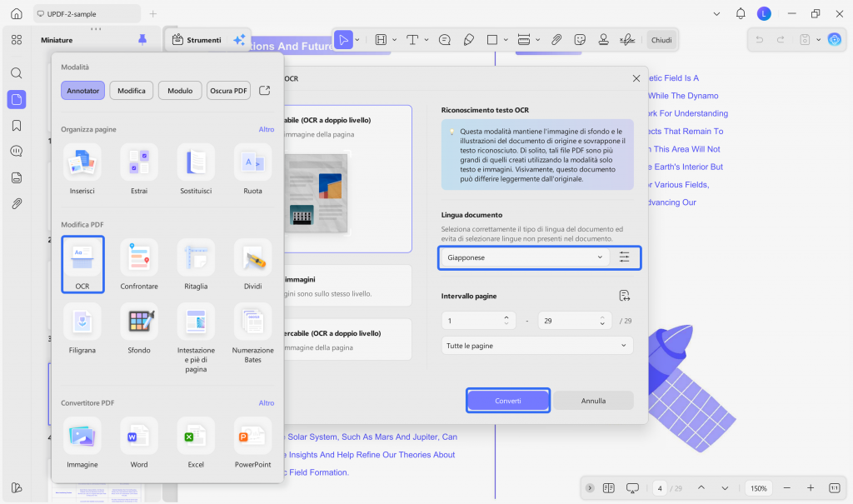This screenshot has height=504, width=853.
Task: Click the Annulla button
Action: click(593, 401)
